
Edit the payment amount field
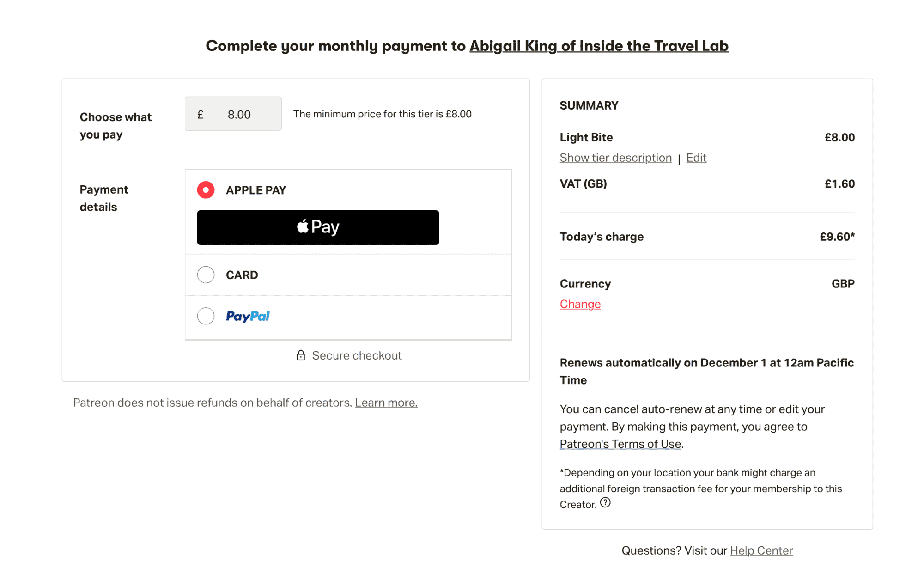tap(249, 114)
